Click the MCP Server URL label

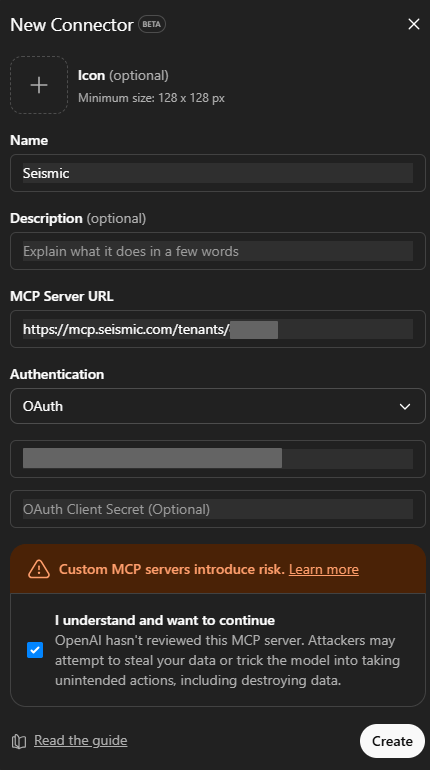tap(62, 296)
